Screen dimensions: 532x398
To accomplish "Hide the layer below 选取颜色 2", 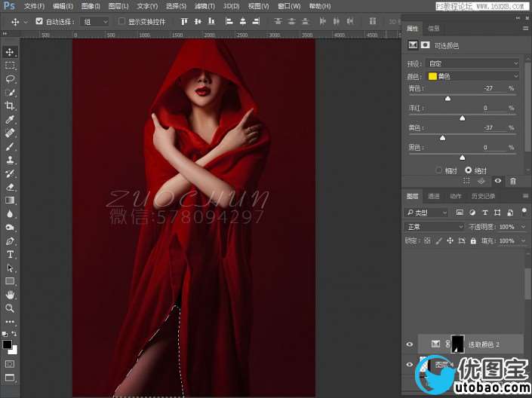I will tap(410, 365).
